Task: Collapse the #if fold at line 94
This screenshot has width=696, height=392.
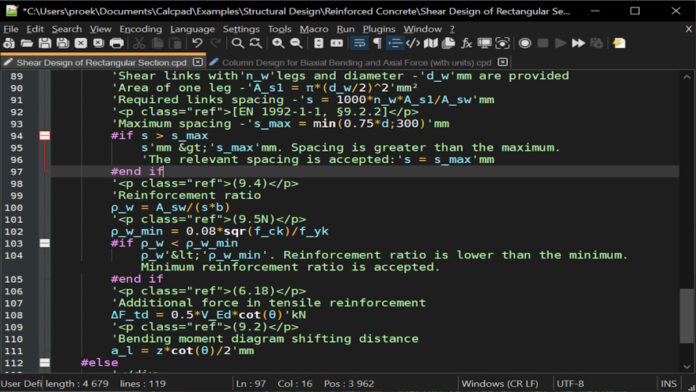Action: [x=45, y=136]
